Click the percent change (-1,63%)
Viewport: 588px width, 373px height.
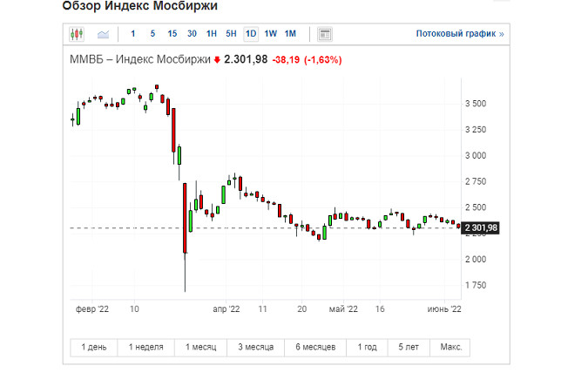coord(323,59)
